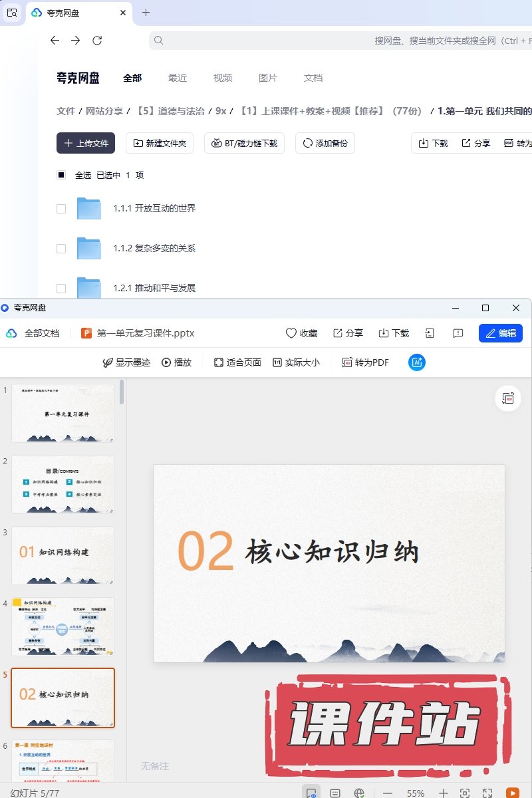
Task: Open the 文档 tab
Action: [313, 78]
